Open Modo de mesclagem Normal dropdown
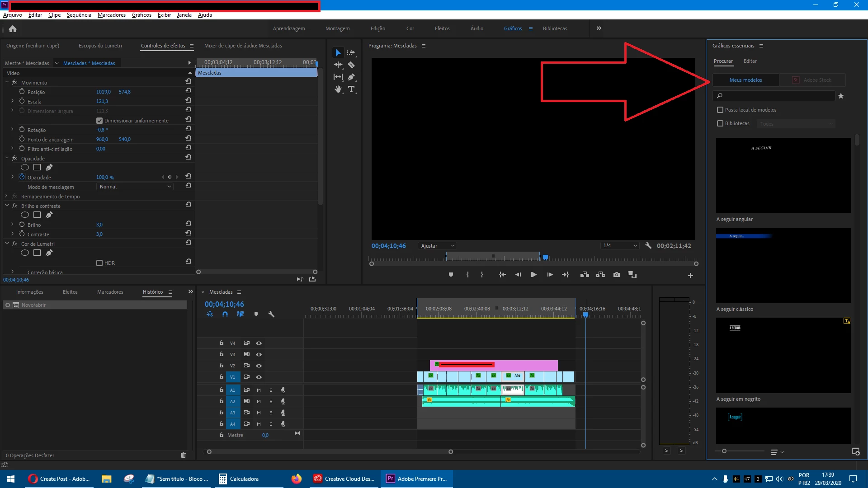868x488 pixels. [x=135, y=187]
